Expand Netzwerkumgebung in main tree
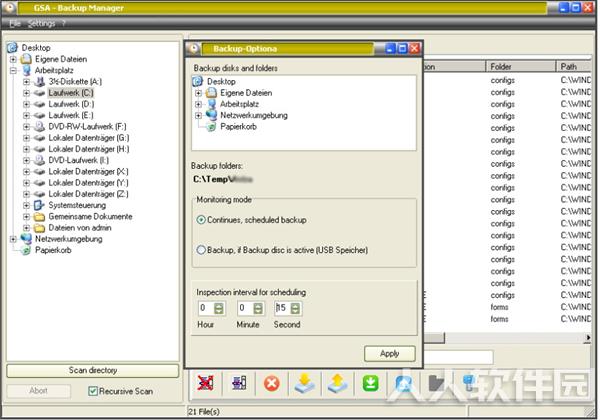Screen dimensions: 600x420 point(13,239)
